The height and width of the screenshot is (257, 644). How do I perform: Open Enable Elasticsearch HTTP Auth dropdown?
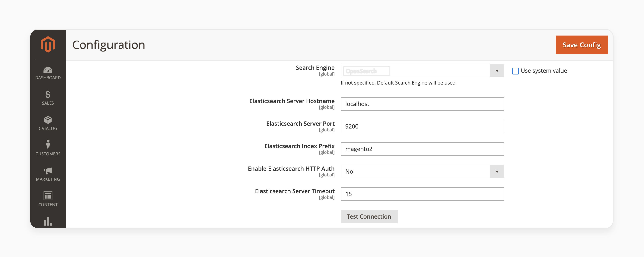[422, 171]
